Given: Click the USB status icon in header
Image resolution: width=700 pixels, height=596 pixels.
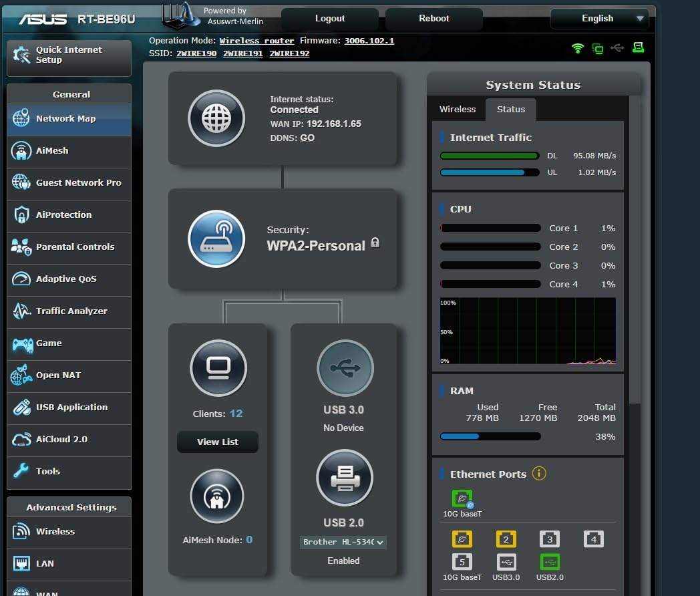Looking at the screenshot, I should tap(617, 47).
